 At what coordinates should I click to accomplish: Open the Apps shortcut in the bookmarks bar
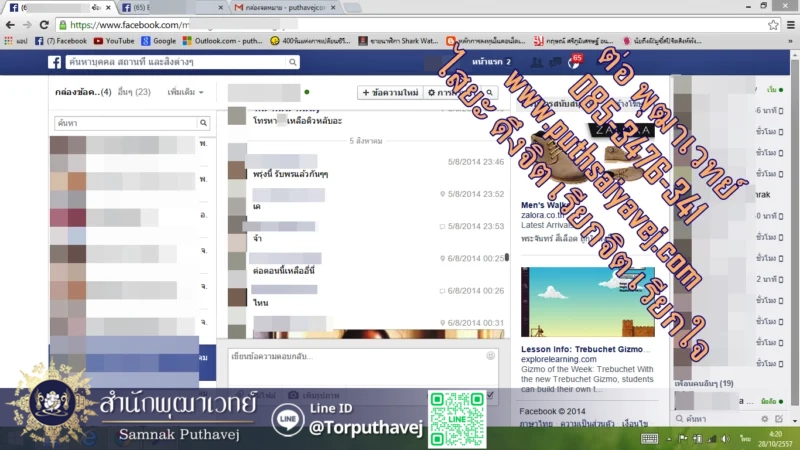tap(15, 41)
